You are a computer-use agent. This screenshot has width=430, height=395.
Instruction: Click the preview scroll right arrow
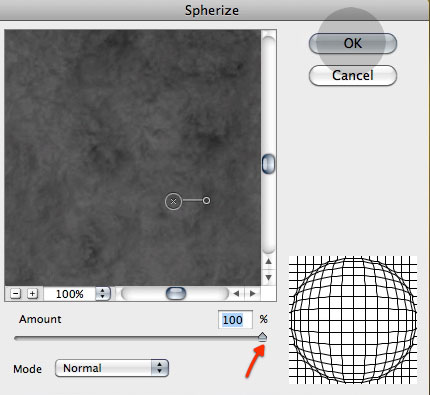253,294
